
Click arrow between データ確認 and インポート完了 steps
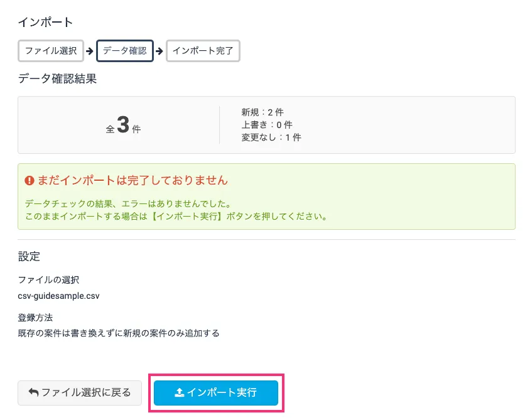click(160, 51)
